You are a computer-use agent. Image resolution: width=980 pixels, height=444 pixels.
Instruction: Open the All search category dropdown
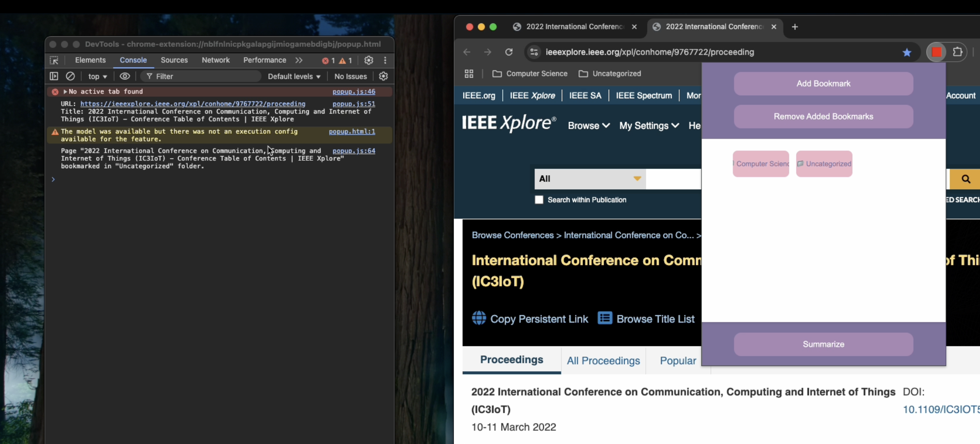(x=590, y=179)
